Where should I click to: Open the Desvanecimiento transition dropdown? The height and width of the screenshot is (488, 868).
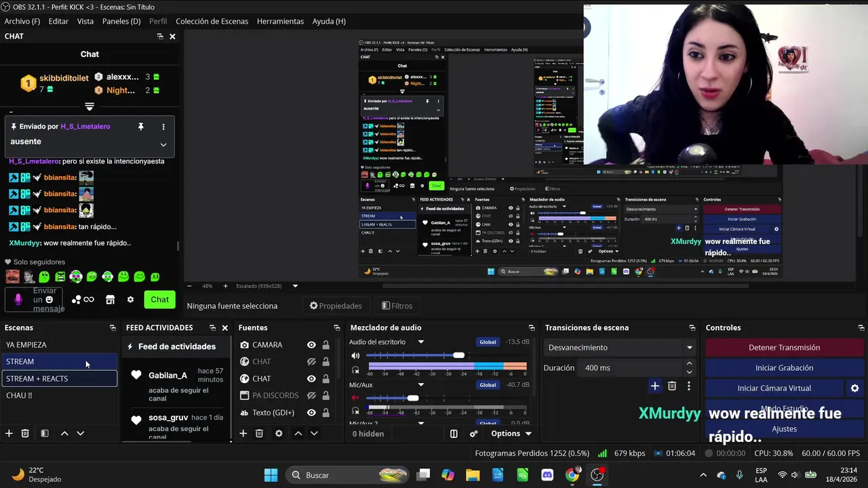[621, 348]
